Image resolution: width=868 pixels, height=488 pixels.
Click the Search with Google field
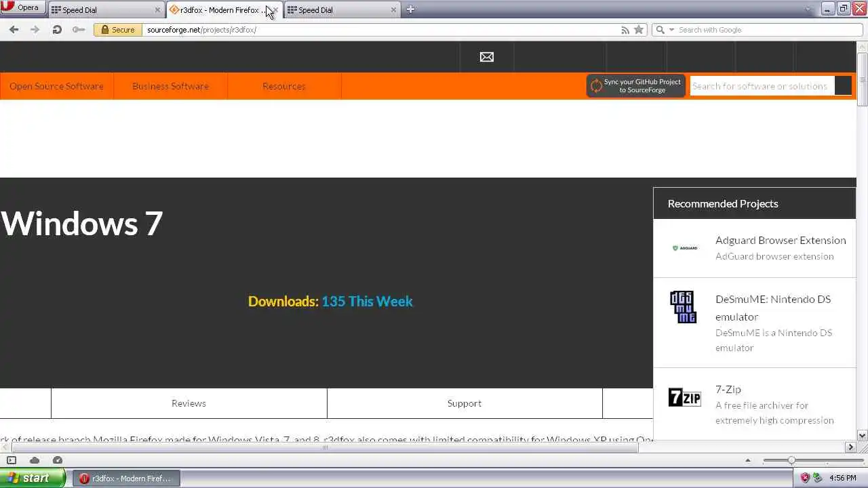tap(769, 30)
